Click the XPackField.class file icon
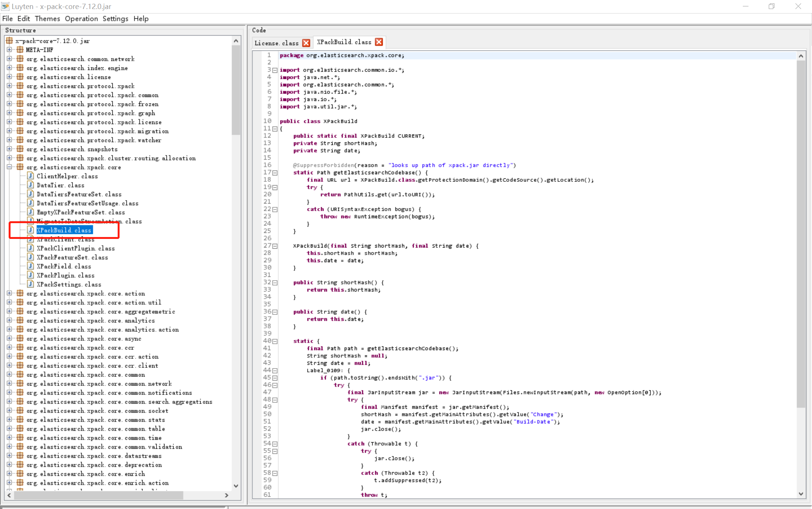The height and width of the screenshot is (509, 812). pyautogui.click(x=31, y=266)
